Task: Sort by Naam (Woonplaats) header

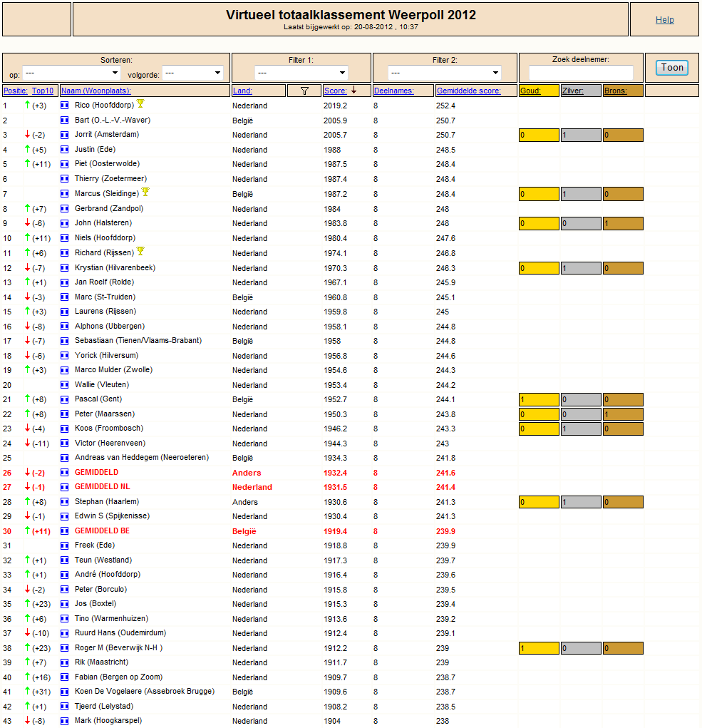Action: point(96,91)
